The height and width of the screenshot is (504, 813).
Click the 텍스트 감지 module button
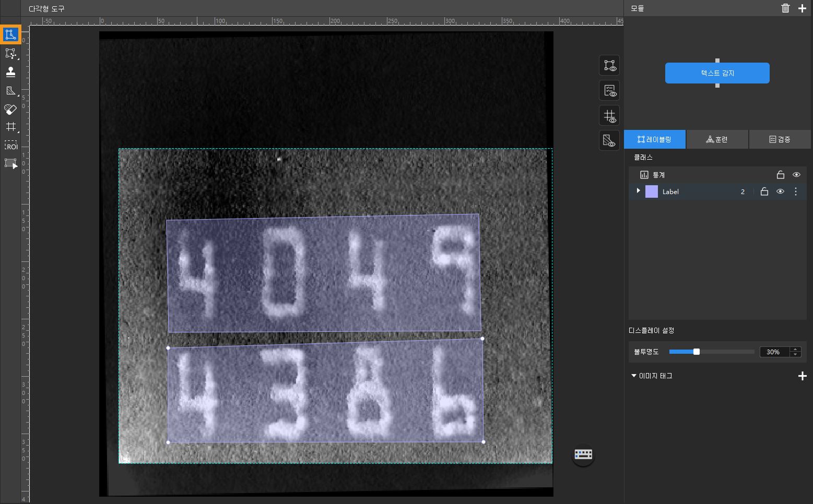717,73
